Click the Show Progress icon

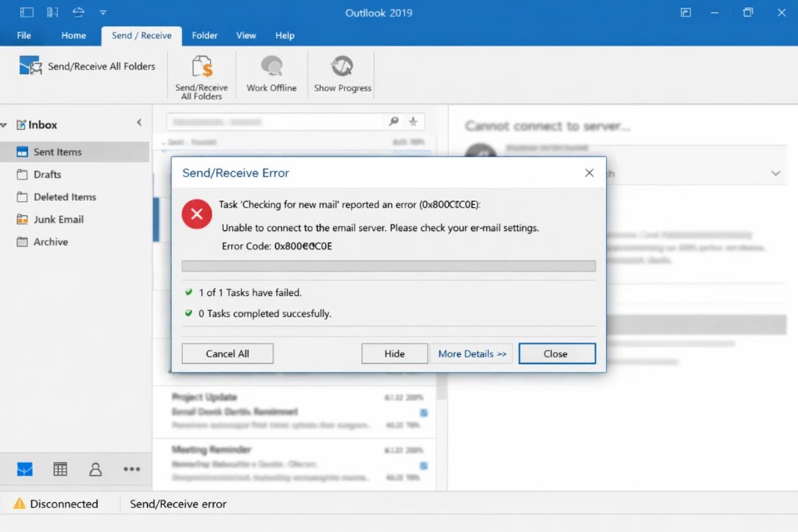point(341,73)
